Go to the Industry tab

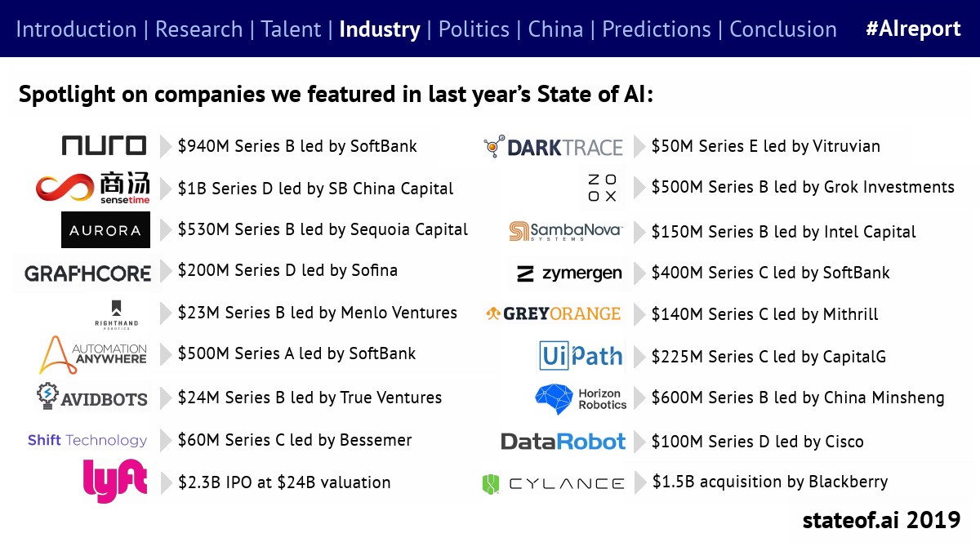379,29
